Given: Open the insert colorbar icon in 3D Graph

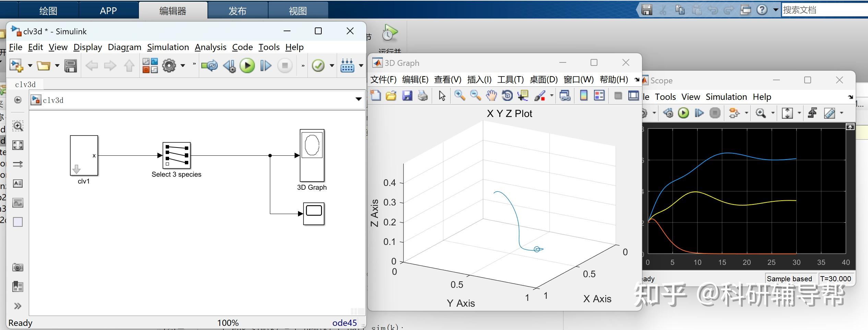Looking at the screenshot, I should pos(584,96).
